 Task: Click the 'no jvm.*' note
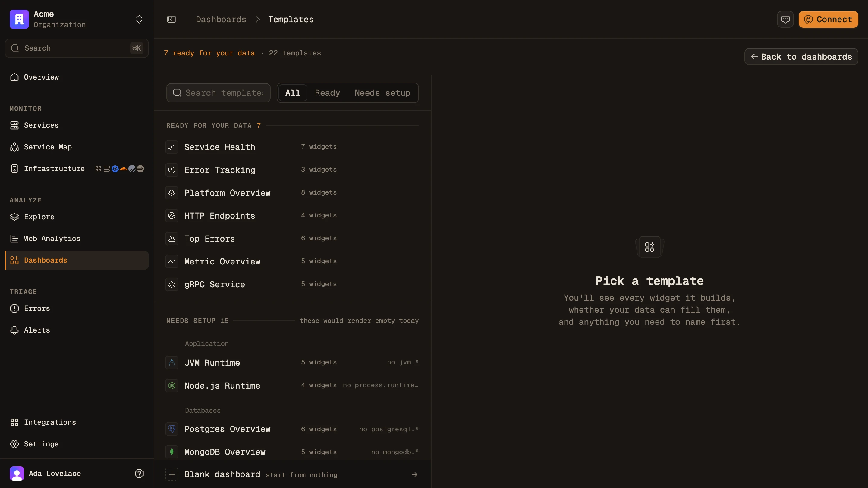point(403,362)
